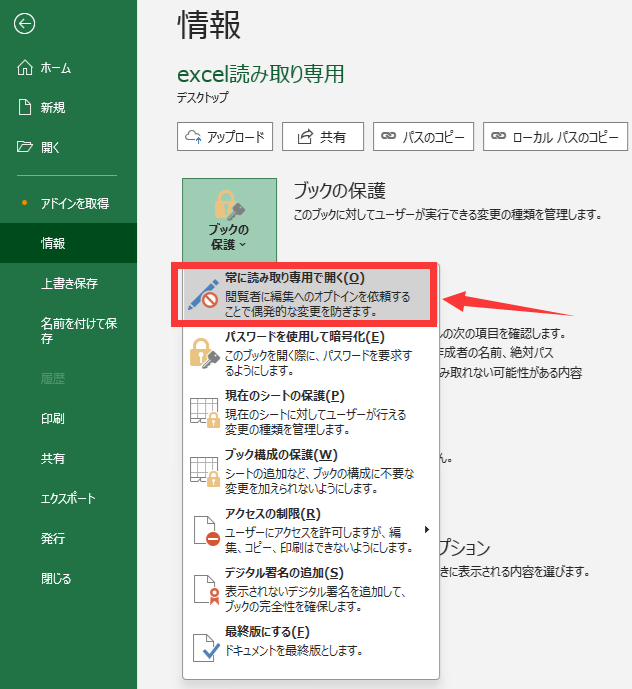
Task: Click the パスのコピー button
Action: [423, 137]
